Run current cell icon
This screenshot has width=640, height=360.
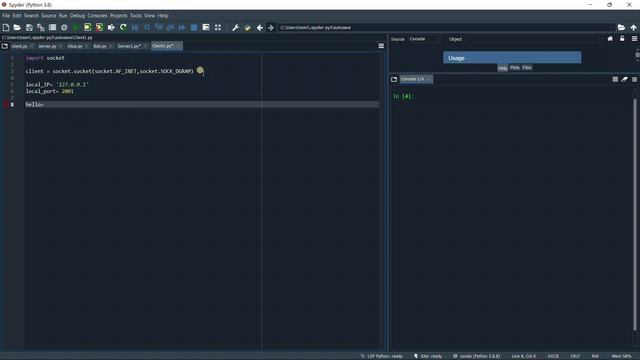[x=87, y=27]
